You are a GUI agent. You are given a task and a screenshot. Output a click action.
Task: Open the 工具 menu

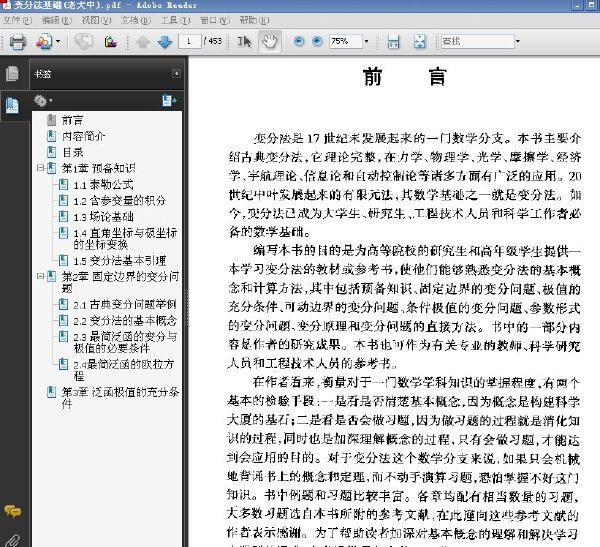pyautogui.click(x=175, y=20)
